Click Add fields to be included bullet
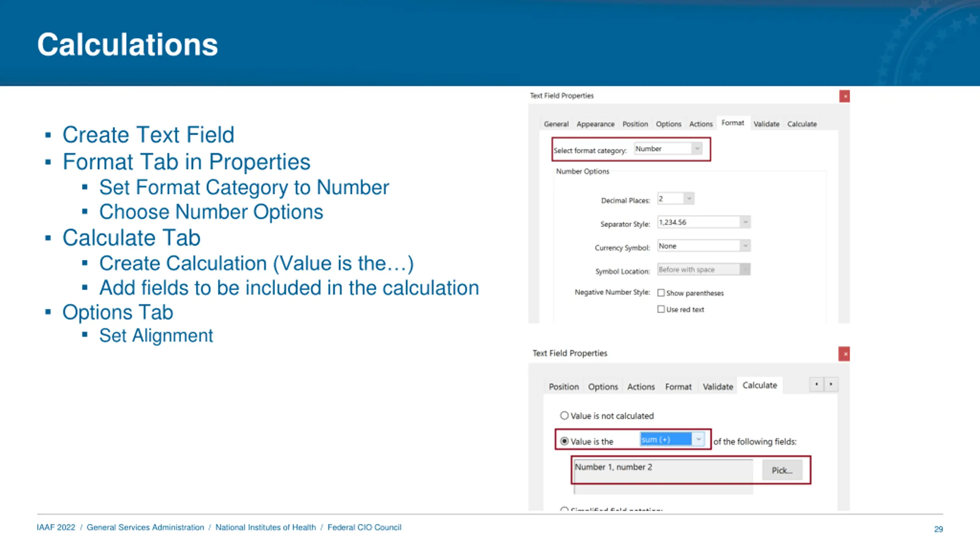 click(x=289, y=288)
